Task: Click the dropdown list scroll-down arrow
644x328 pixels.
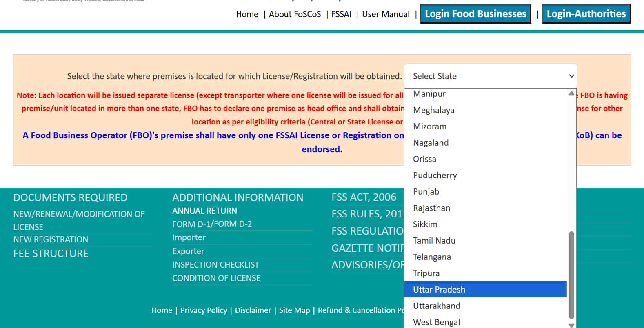Action: [571, 325]
